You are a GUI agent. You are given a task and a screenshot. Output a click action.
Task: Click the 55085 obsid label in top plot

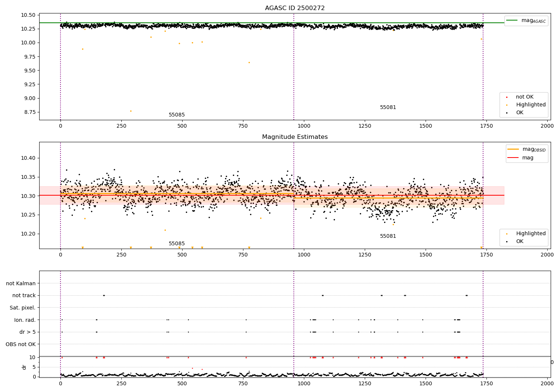pos(177,115)
